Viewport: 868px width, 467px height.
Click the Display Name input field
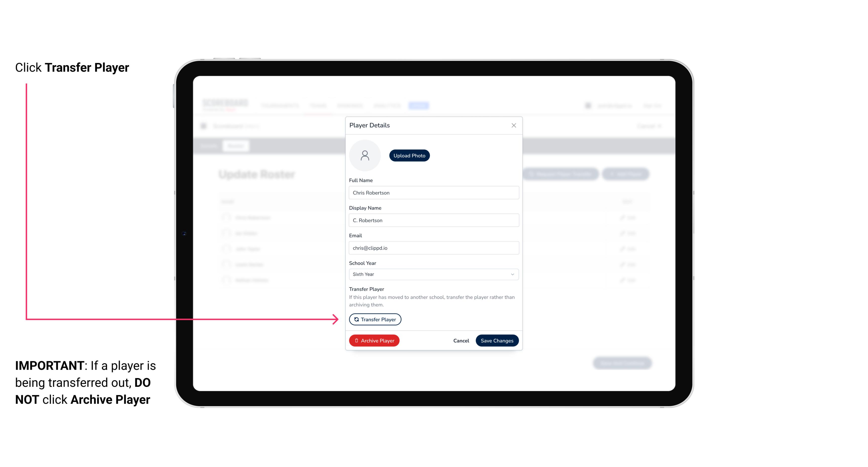pyautogui.click(x=433, y=220)
